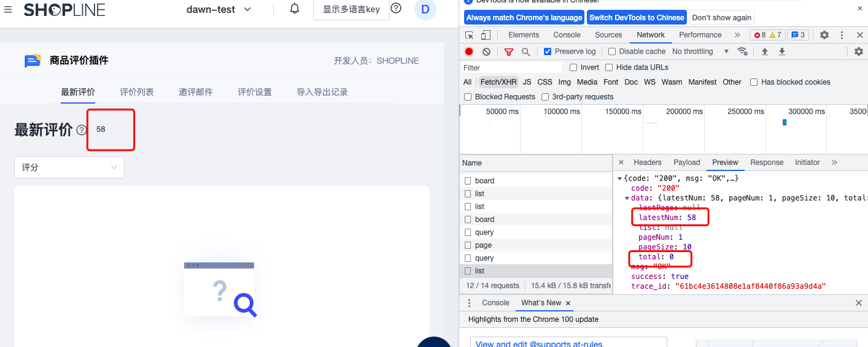Open the 评分 rating dropdown
The image size is (868, 347).
pos(69,167)
